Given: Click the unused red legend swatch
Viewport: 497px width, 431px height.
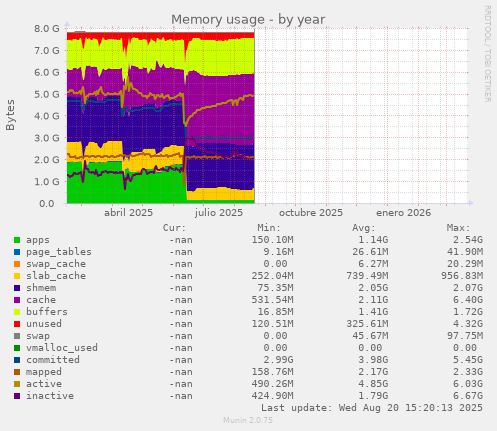Looking at the screenshot, I should point(17,324).
